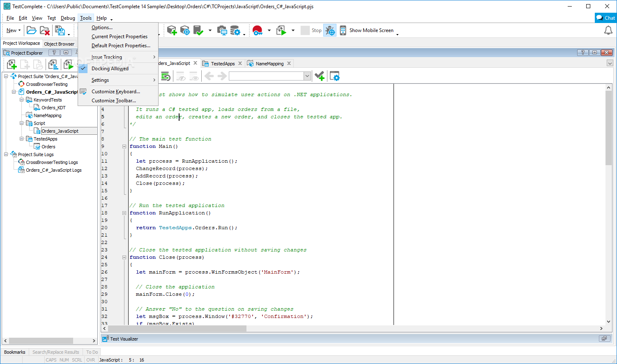This screenshot has width=617, height=364.
Task: Open the Debug menu
Action: pos(68,18)
